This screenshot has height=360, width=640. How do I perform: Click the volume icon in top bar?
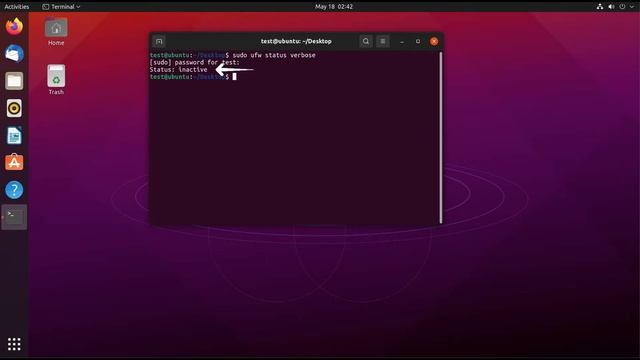pyautogui.click(x=611, y=7)
